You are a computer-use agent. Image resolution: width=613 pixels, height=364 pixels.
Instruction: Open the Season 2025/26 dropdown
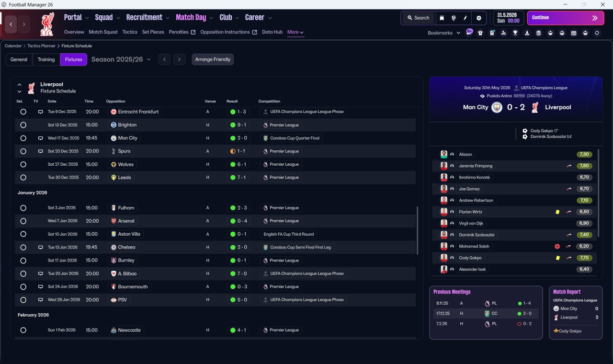click(121, 59)
